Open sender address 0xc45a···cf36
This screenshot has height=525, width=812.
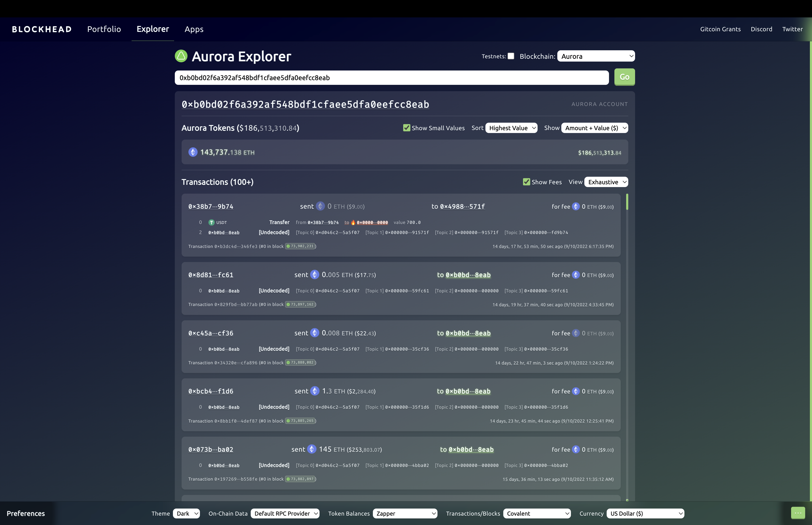(x=211, y=333)
